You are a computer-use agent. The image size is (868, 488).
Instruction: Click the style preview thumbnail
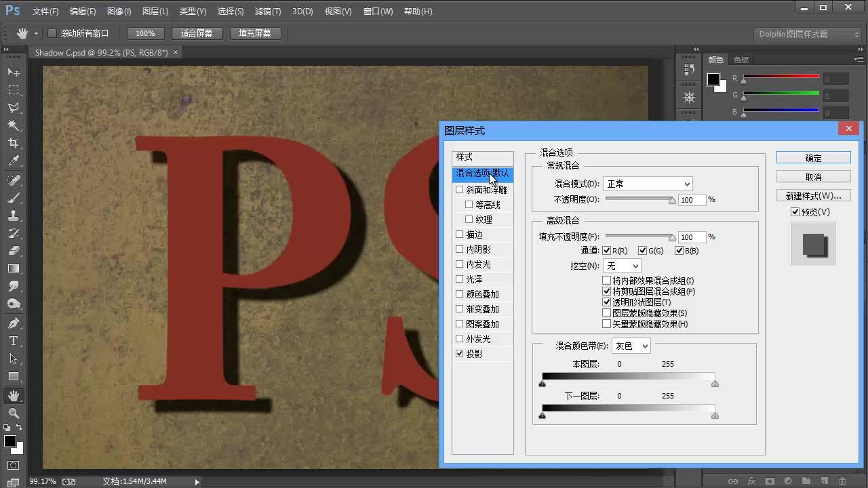coord(814,244)
